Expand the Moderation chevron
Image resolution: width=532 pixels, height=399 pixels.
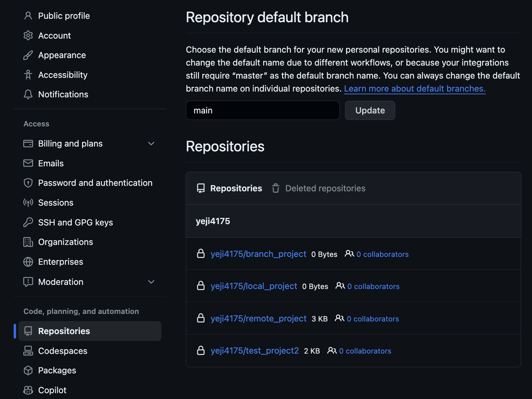(151, 282)
